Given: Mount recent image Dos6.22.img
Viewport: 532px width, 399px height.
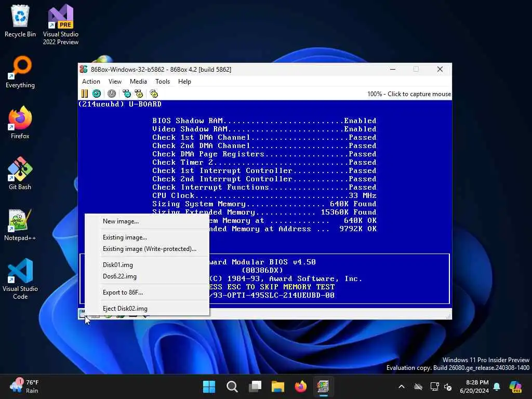Looking at the screenshot, I should 147,276.
